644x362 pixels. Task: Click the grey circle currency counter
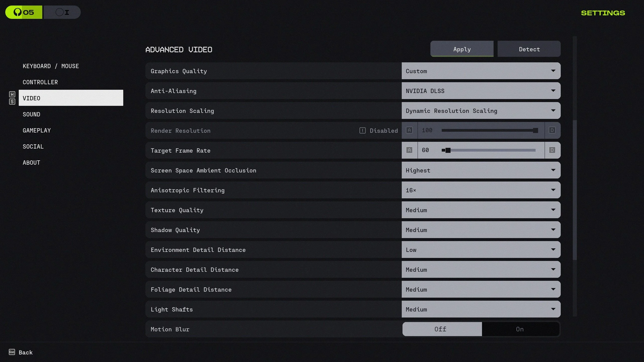[x=62, y=12]
